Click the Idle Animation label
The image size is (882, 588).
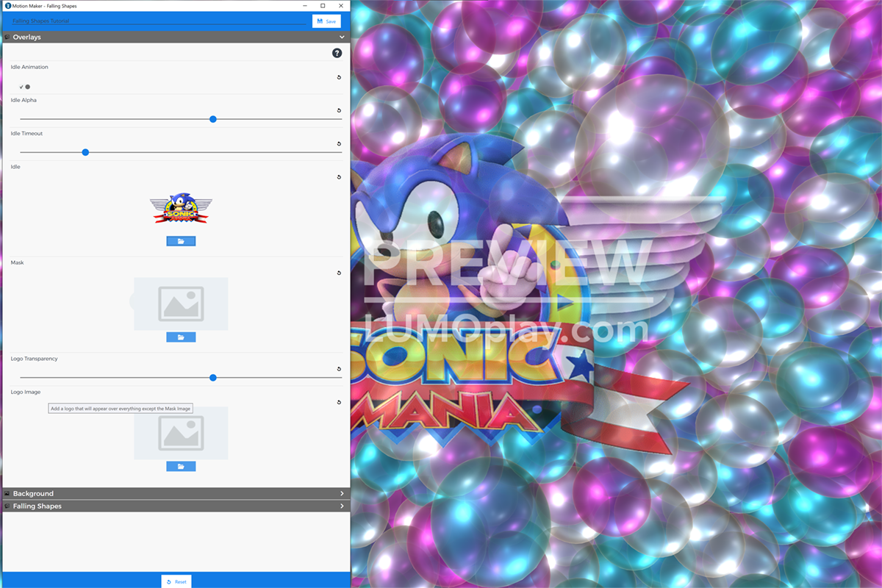pos(29,67)
